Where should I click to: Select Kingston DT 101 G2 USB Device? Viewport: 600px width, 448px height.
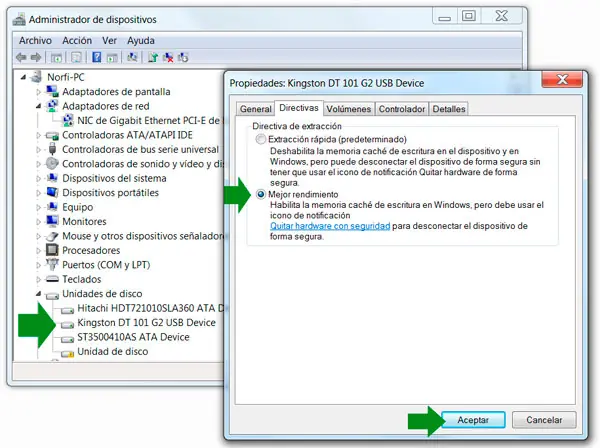click(146, 323)
